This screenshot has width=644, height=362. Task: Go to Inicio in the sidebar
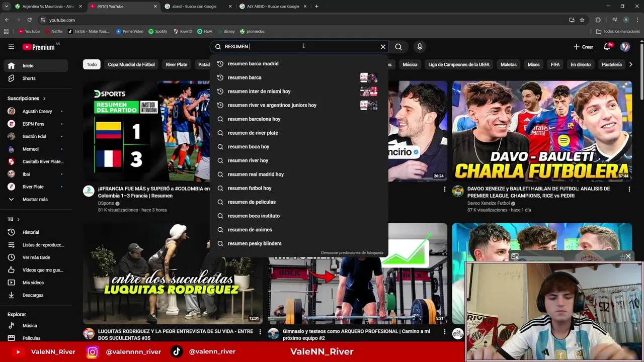[x=35, y=66]
